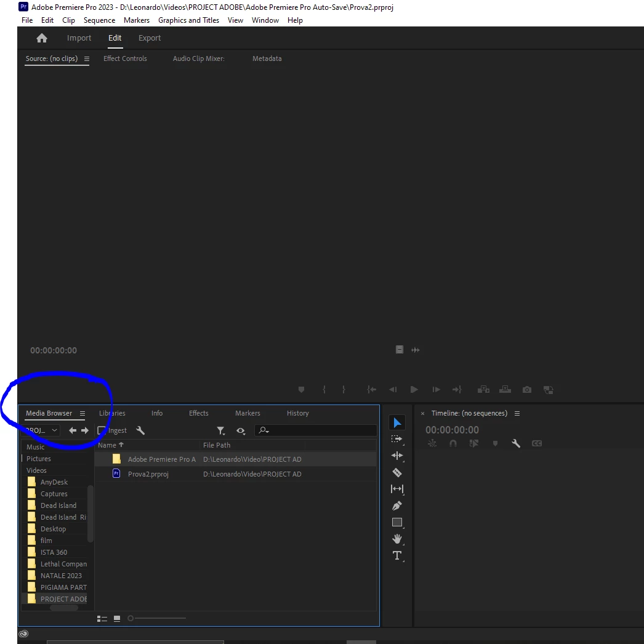
Task: Select the Pen tool
Action: pos(396,505)
